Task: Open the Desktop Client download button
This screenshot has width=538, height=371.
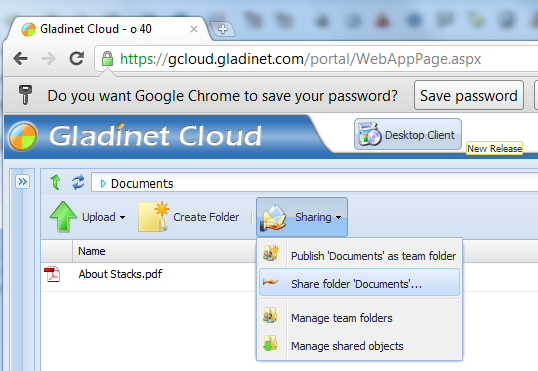Action: [x=408, y=135]
